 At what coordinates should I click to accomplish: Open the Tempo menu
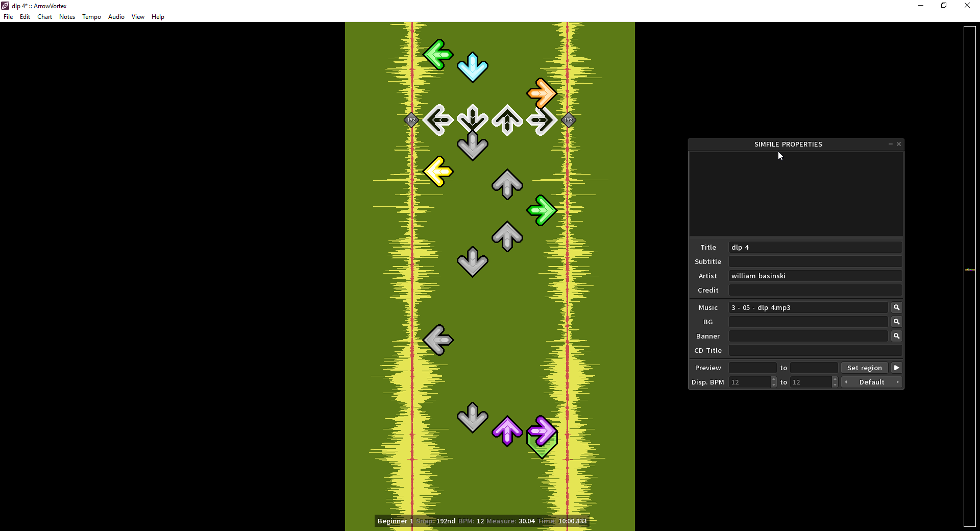[91, 17]
